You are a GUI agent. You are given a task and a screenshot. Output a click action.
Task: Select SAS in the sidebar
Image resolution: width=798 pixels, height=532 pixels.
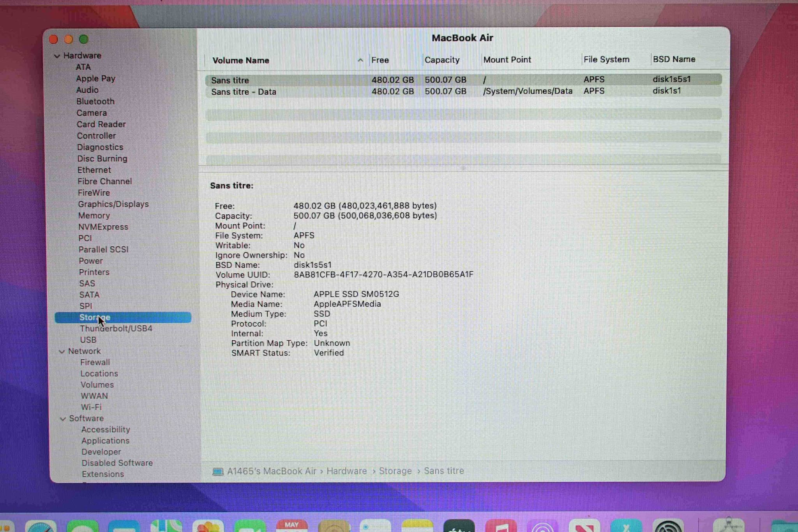coord(87,283)
